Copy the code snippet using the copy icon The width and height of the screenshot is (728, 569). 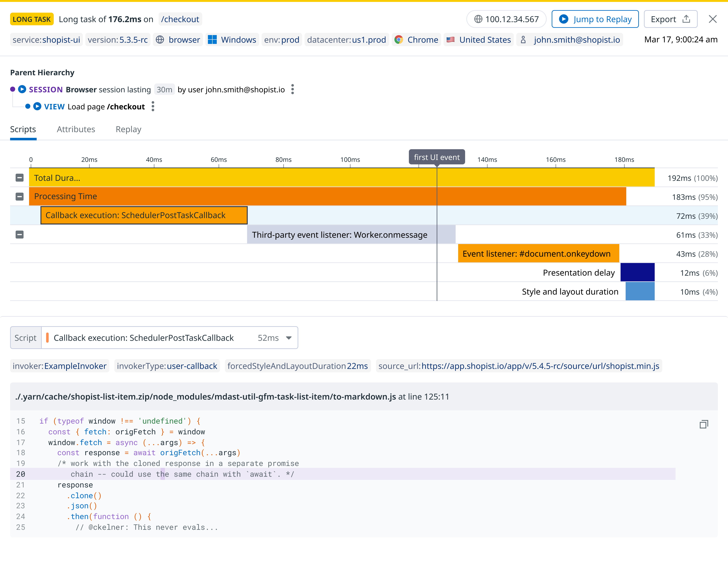[704, 424]
